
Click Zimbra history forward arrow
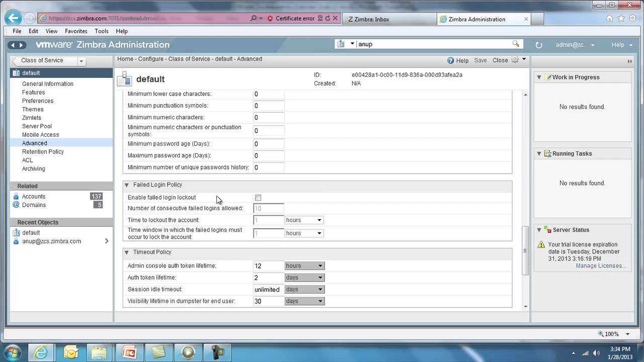(x=21, y=45)
